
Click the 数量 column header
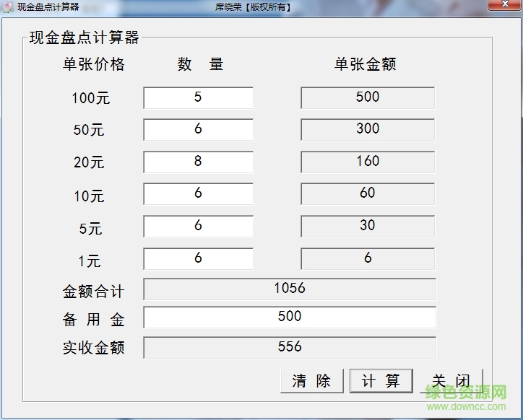point(200,64)
